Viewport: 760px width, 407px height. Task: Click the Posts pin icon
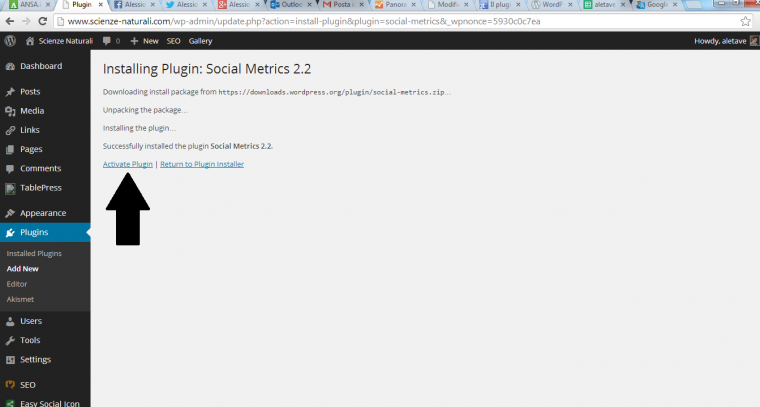[10, 92]
